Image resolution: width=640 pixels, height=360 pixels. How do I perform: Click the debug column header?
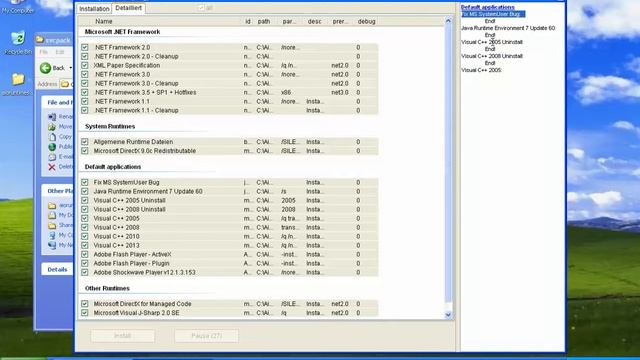click(366, 21)
